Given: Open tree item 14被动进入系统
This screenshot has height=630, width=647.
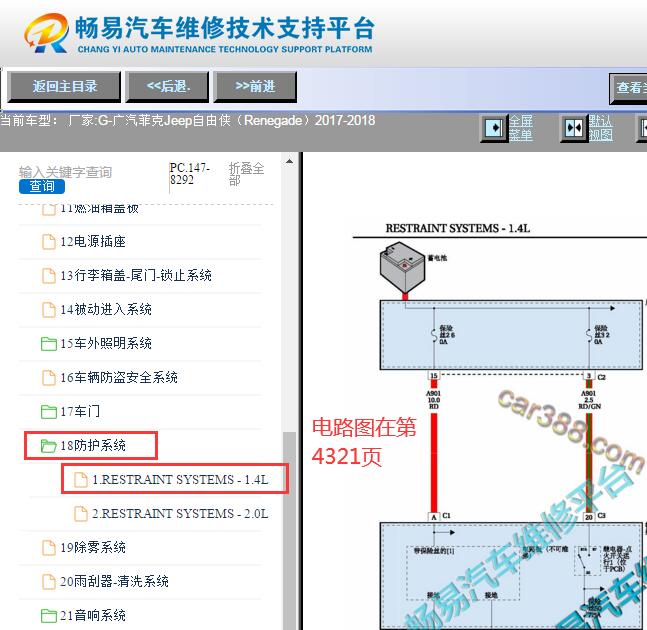Looking at the screenshot, I should (106, 309).
